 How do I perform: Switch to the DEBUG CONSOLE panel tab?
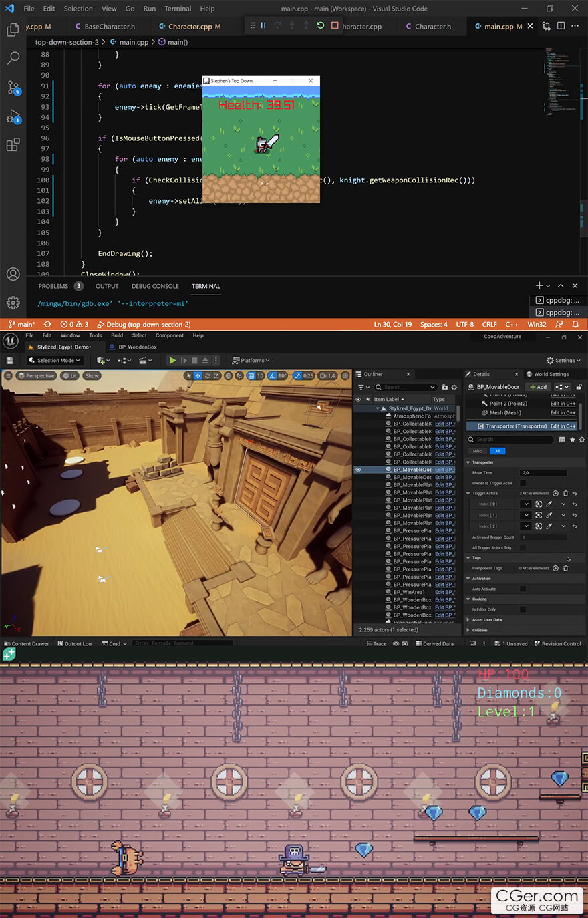tap(155, 286)
